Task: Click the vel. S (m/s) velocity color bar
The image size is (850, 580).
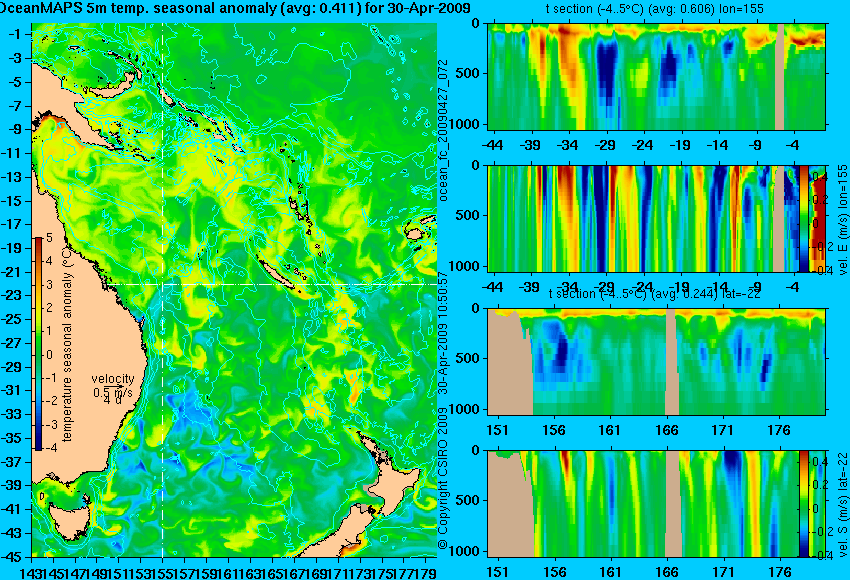Action: click(x=803, y=504)
